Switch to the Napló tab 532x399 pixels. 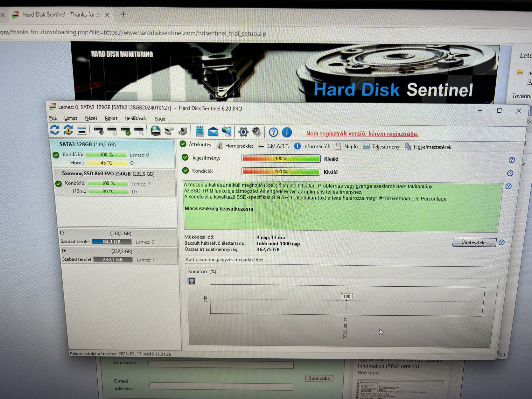pos(347,146)
